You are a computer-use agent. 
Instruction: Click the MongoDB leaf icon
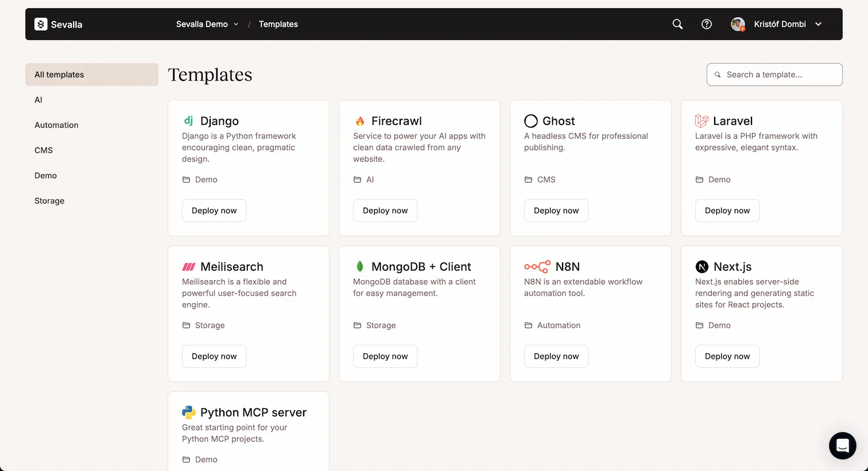point(360,266)
